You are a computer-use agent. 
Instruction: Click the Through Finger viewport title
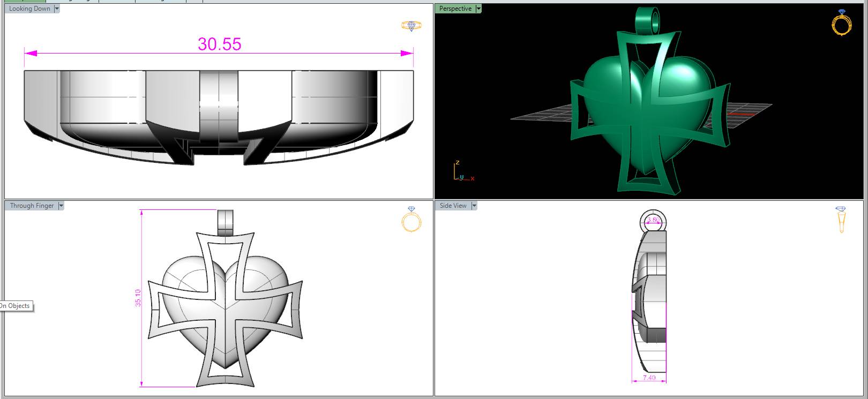(32, 206)
